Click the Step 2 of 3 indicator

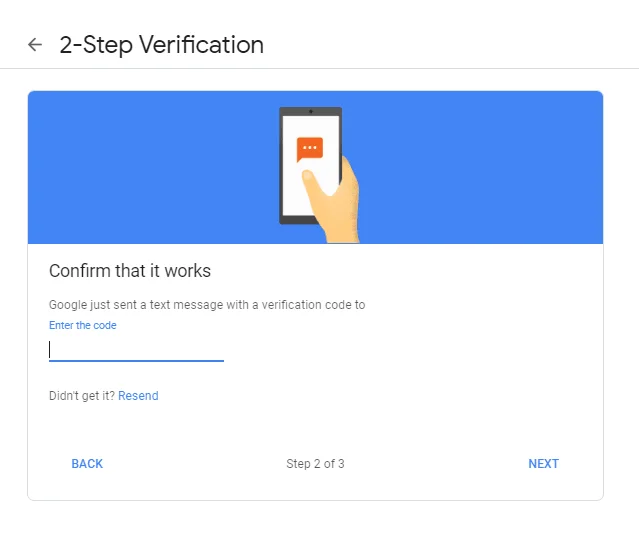point(315,464)
